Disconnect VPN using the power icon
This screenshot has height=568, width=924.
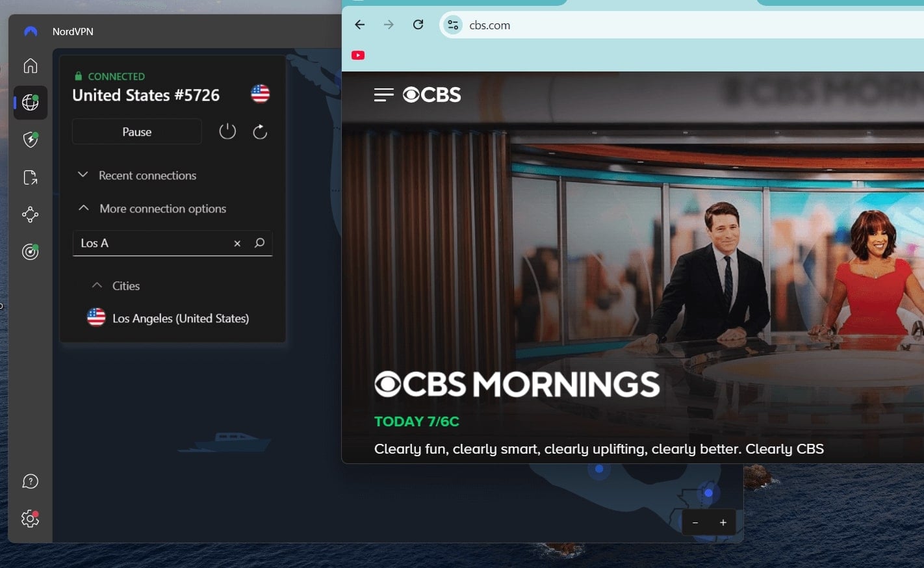click(x=227, y=131)
